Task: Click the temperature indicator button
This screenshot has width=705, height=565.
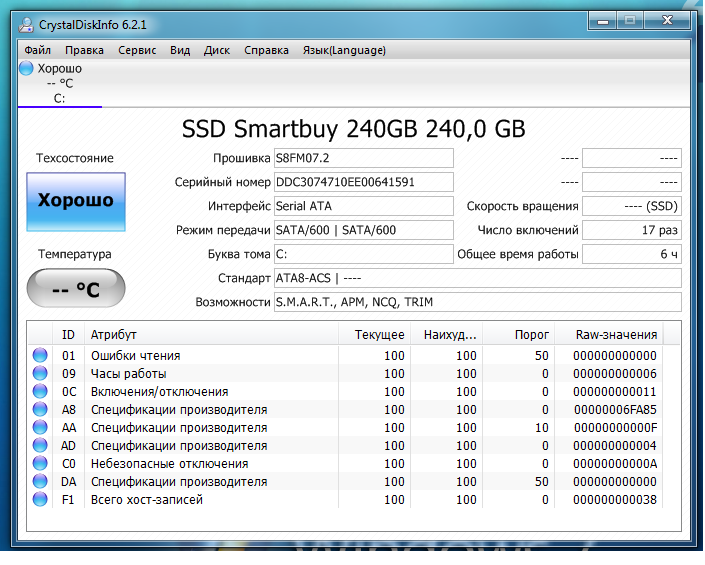Action: pyautogui.click(x=76, y=288)
